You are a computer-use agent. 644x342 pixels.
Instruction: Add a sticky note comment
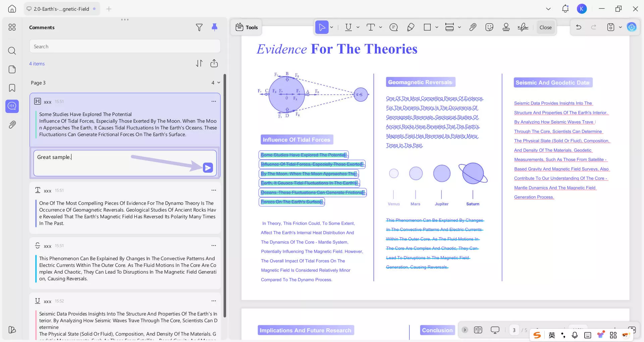coord(394,27)
